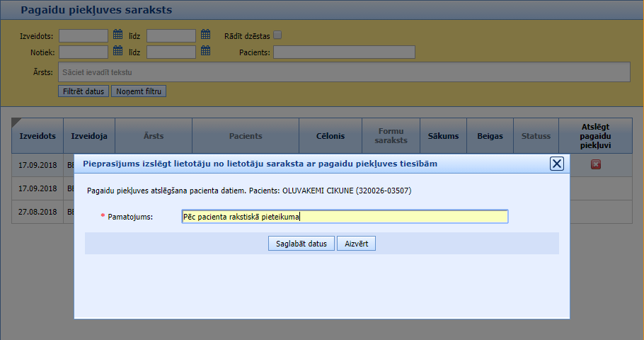Open calendar for Notiek start date

coord(118,51)
